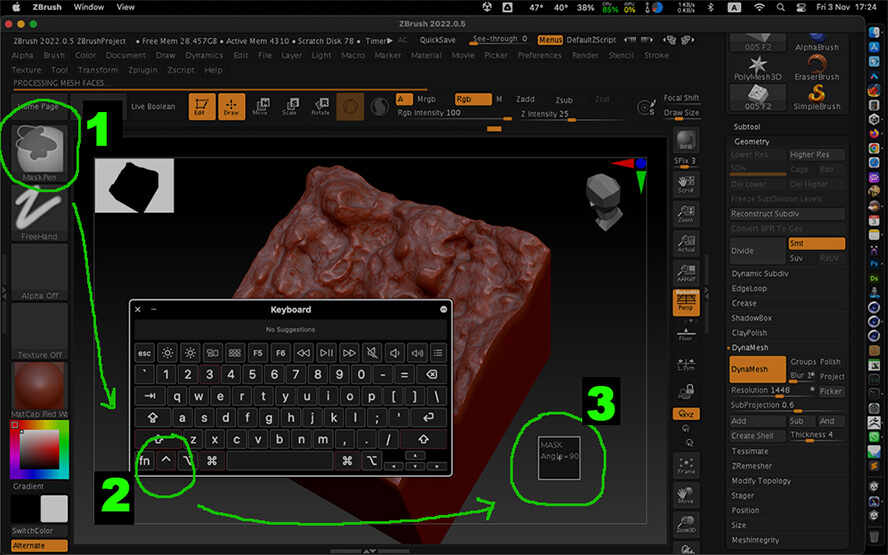
Task: Adjust the DynaMesh Resolution slider
Action: (772, 390)
